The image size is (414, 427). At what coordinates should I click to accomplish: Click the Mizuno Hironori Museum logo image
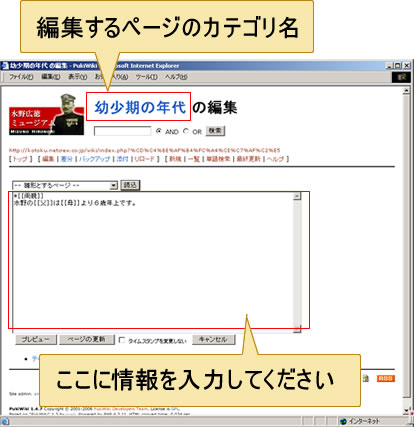(46, 115)
